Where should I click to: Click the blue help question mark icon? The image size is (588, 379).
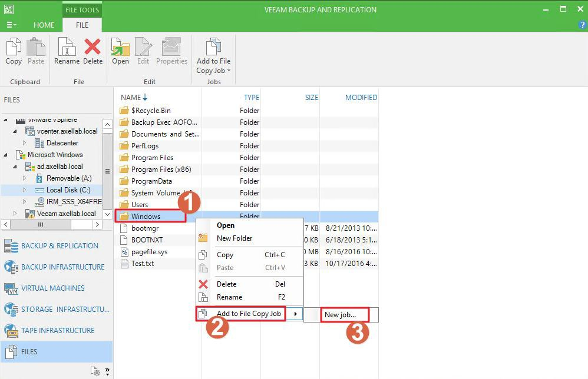[582, 25]
